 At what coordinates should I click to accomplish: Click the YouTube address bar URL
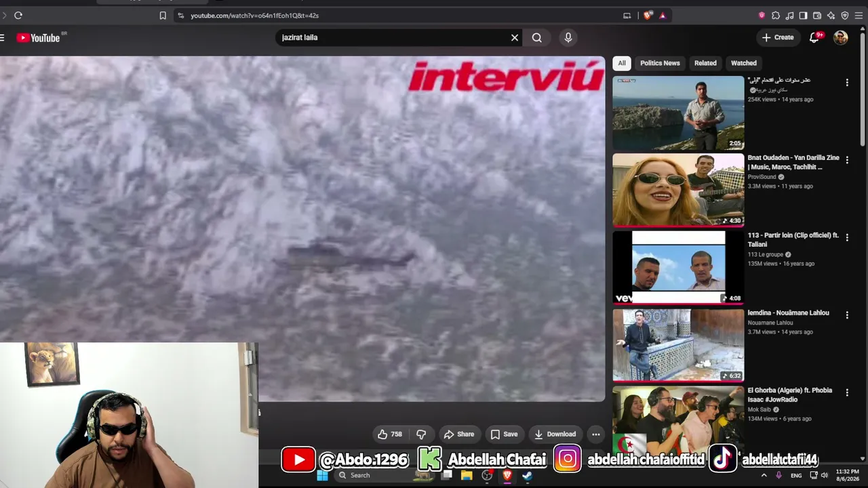coord(254,16)
